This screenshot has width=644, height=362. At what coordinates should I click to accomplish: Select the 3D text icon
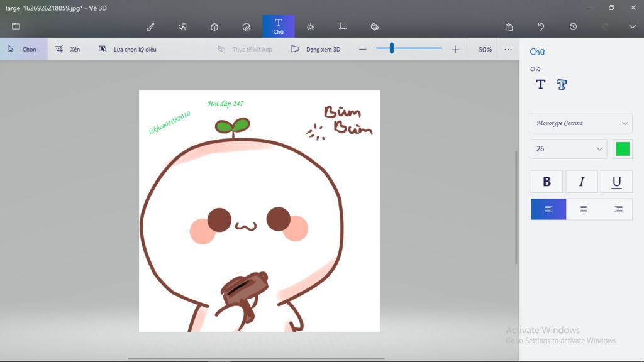click(x=562, y=85)
